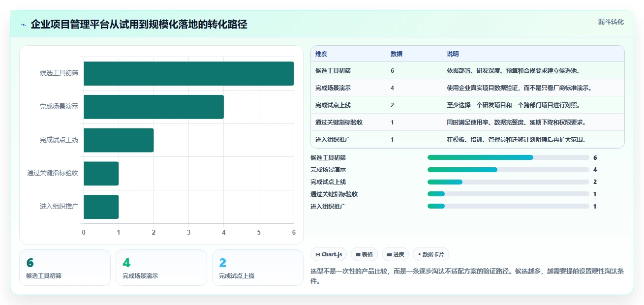Click the title 企业项目管理平台从试用到规模化落地的转化路径

[139, 24]
